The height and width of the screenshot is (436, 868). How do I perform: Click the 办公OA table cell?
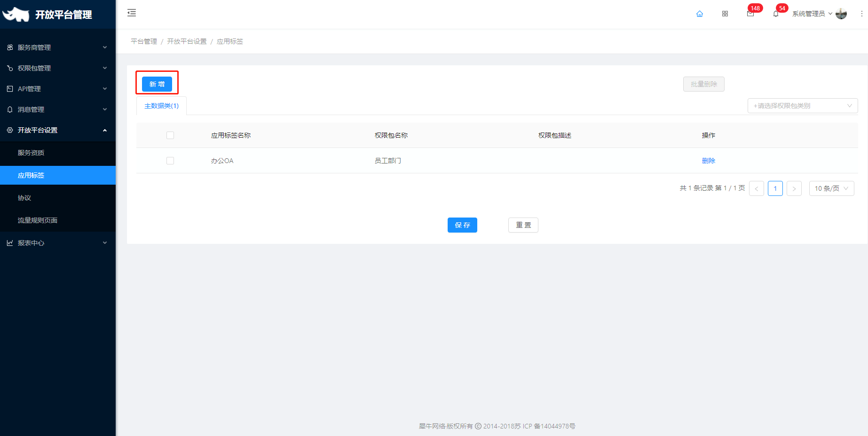click(222, 161)
